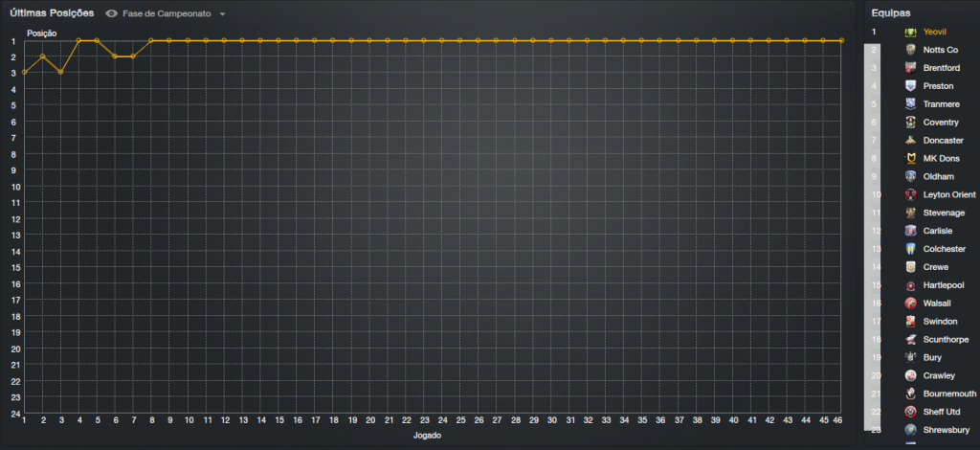This screenshot has height=450, width=980.
Task: Click the Brentford club crest icon
Action: click(910, 68)
